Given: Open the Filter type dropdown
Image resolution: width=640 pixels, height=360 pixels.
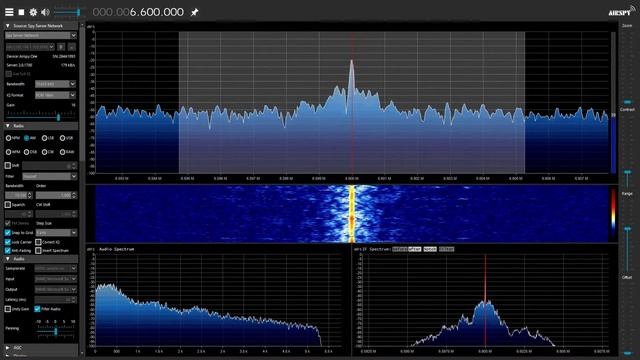Looking at the screenshot, I should click(x=49, y=176).
